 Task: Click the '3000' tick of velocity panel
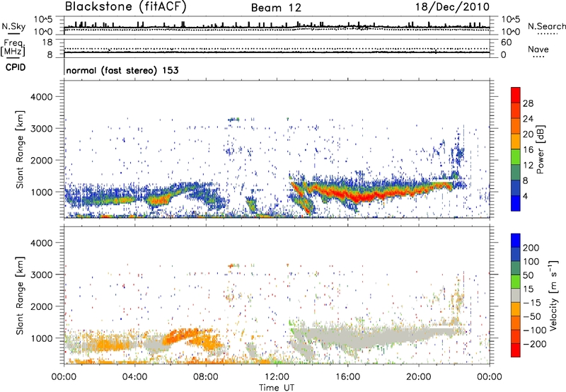coord(42,275)
